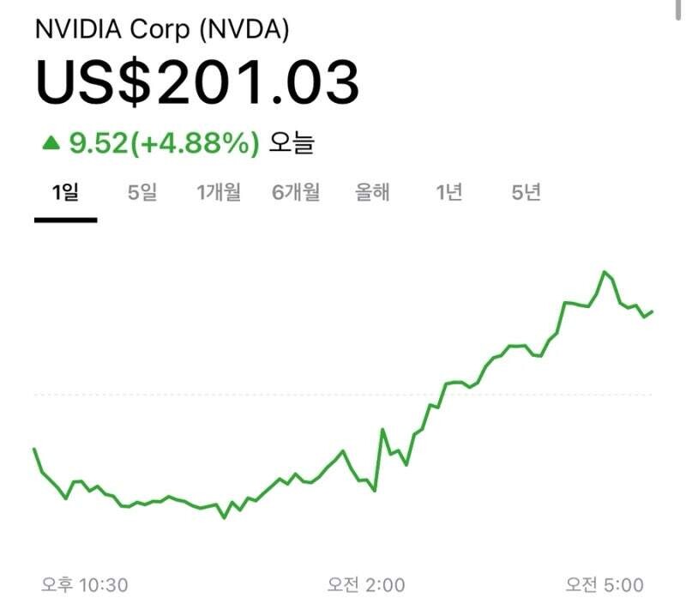686x616 pixels.
Task: Select the 올해 range tab
Action: (373, 192)
